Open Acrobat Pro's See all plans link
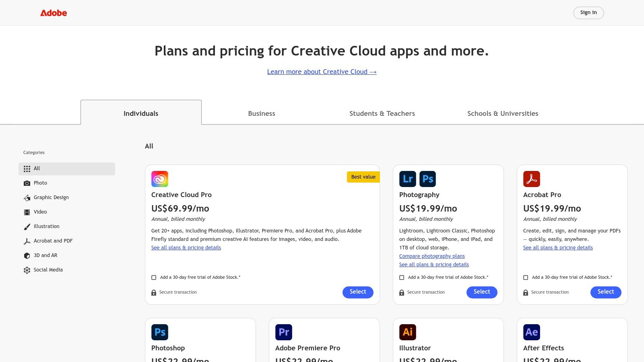 tap(558, 248)
